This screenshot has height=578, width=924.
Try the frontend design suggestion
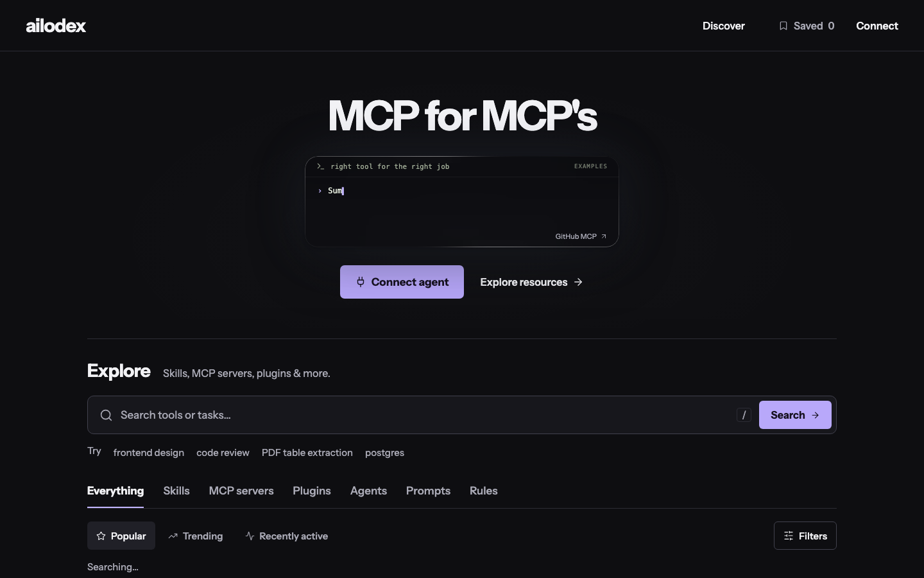149,453
